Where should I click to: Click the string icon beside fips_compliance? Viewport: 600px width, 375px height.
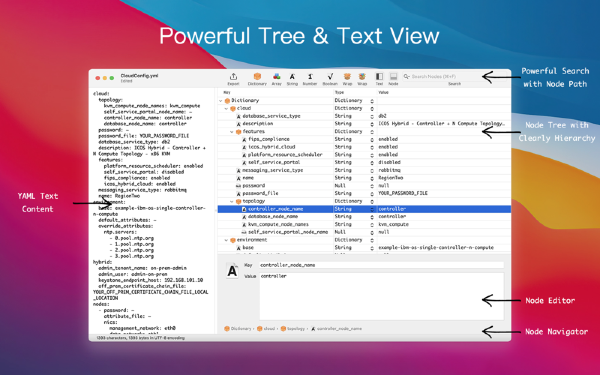pyautogui.click(x=244, y=140)
